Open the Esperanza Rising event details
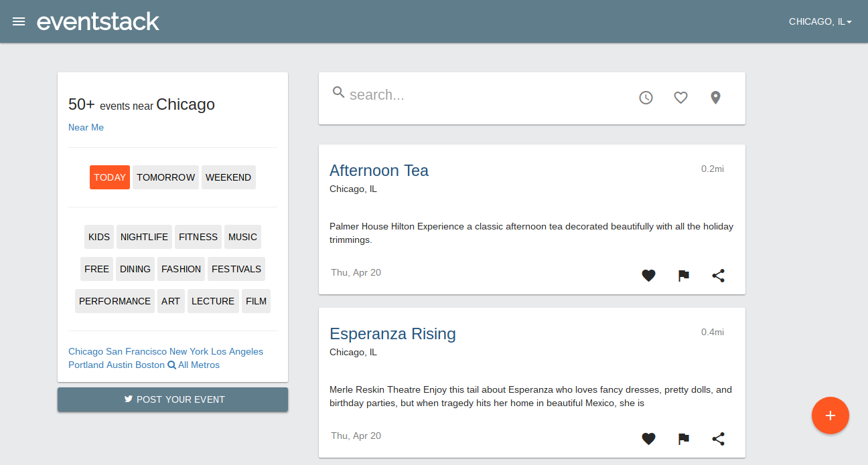Screen dimensions: 868x465 pos(392,333)
